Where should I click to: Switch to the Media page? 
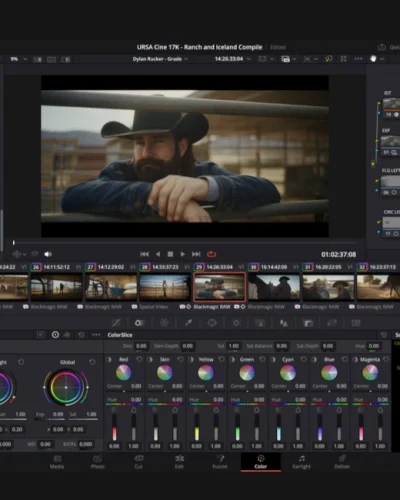click(57, 462)
